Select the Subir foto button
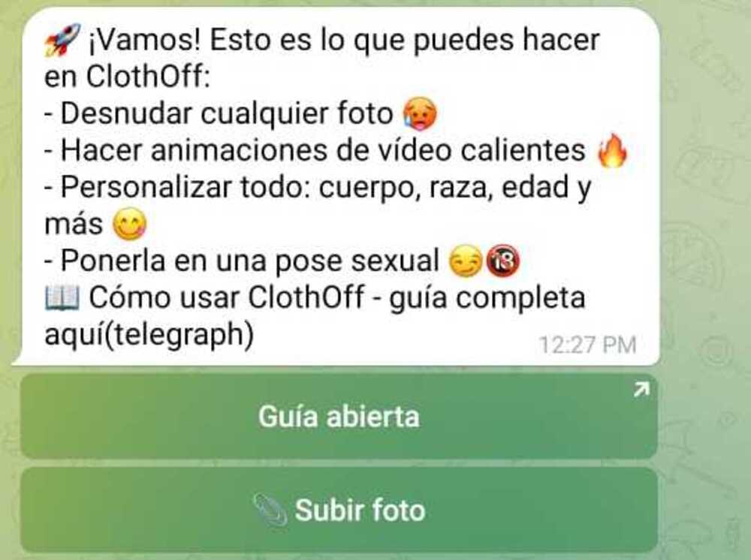 pyautogui.click(x=339, y=510)
